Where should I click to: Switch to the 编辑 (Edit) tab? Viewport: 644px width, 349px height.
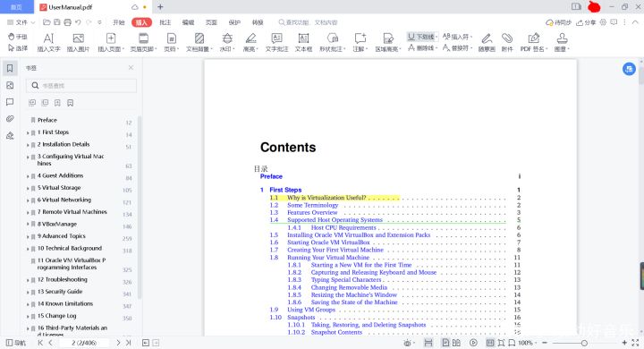pos(188,22)
